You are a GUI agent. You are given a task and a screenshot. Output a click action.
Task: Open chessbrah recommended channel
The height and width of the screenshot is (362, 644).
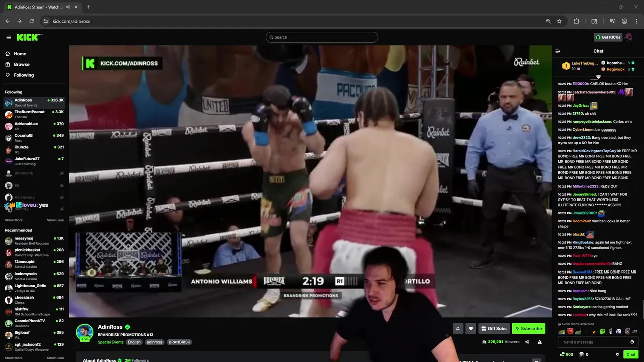(x=34, y=300)
